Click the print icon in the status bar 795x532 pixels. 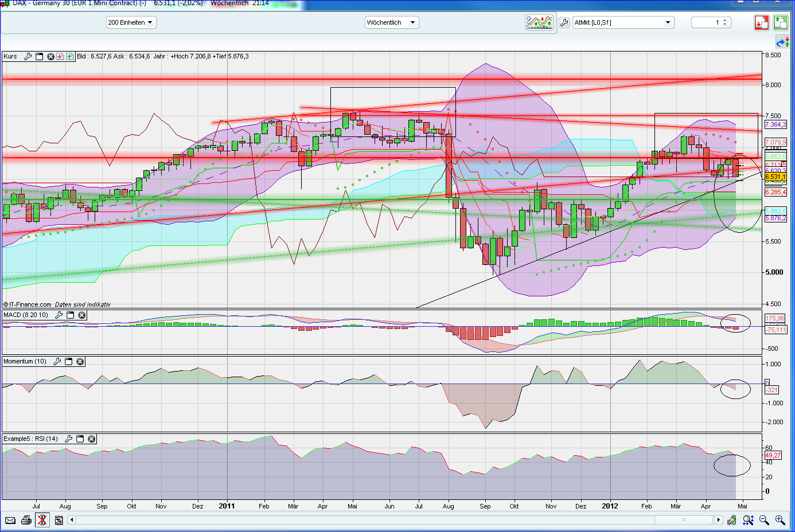26,520
